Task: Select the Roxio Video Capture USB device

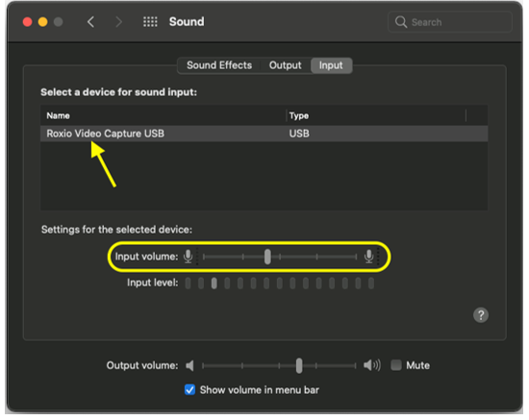Action: point(264,134)
